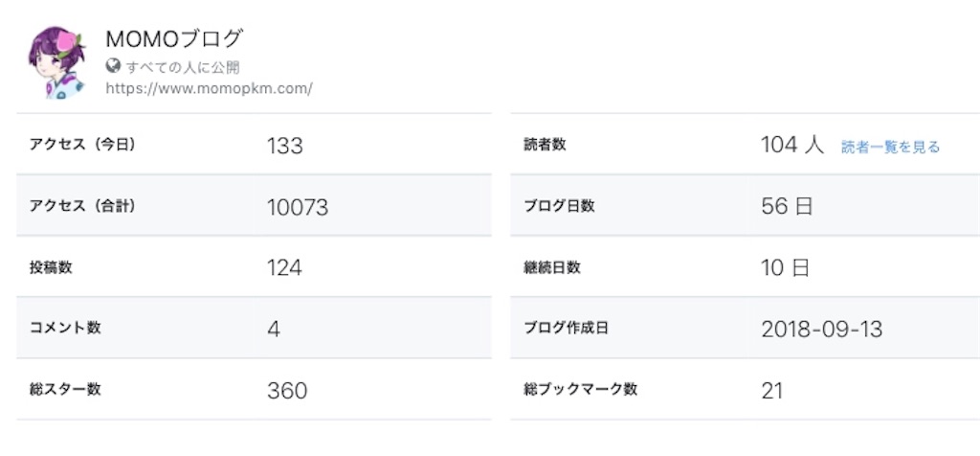980x456 pixels.
Task: Open the MOMOブログ blog title
Action: point(173,38)
